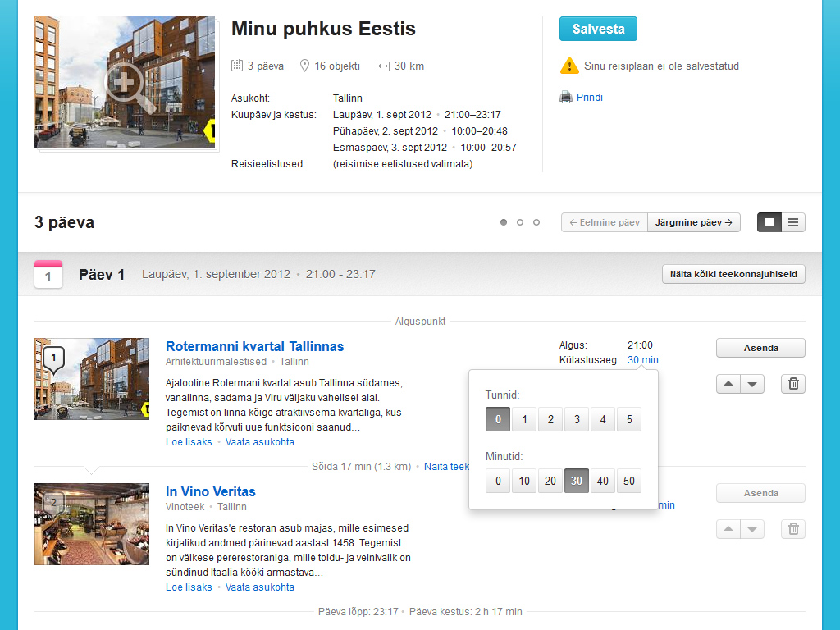Open In Vino Veritas title link

[211, 491]
